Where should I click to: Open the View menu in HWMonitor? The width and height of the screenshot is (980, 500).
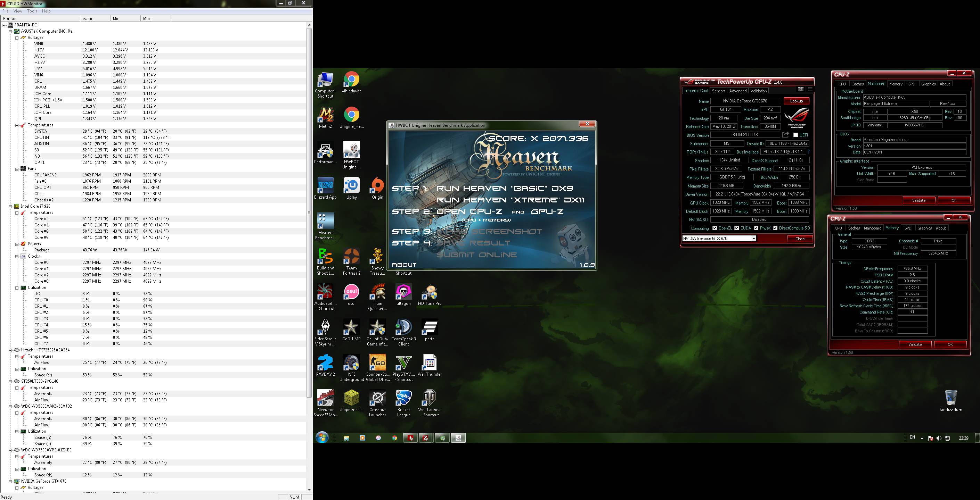coord(18,11)
